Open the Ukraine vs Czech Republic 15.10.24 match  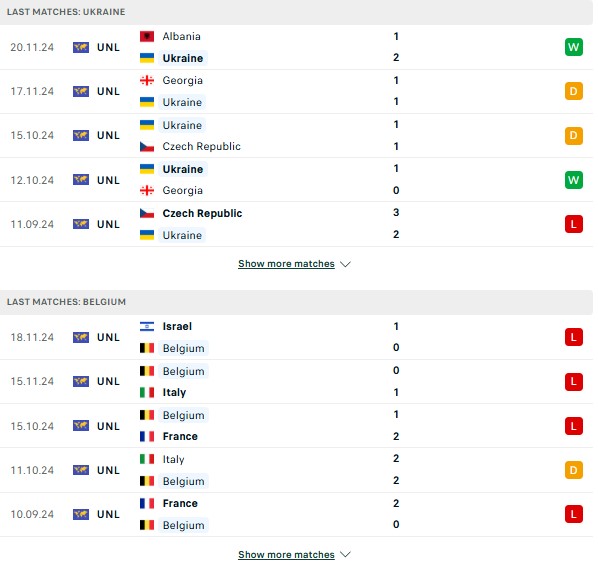point(296,136)
